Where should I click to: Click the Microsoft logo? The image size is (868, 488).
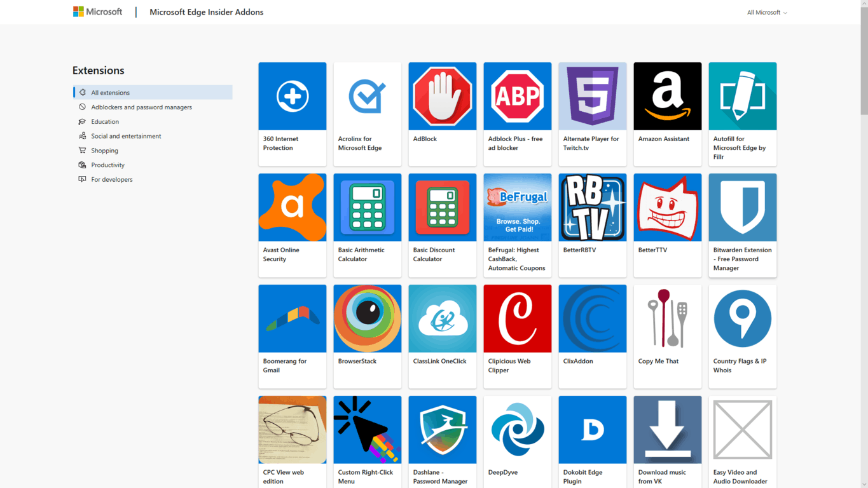pos(97,12)
